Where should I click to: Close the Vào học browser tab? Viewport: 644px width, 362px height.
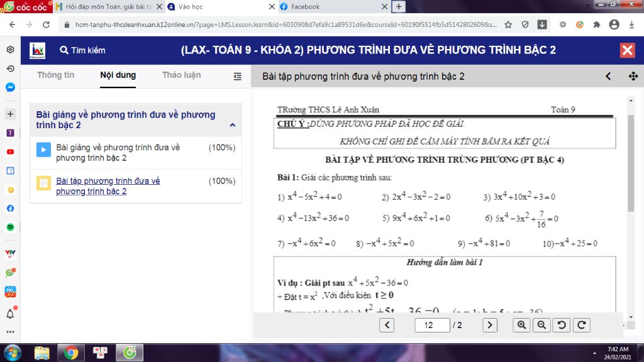pyautogui.click(x=272, y=6)
